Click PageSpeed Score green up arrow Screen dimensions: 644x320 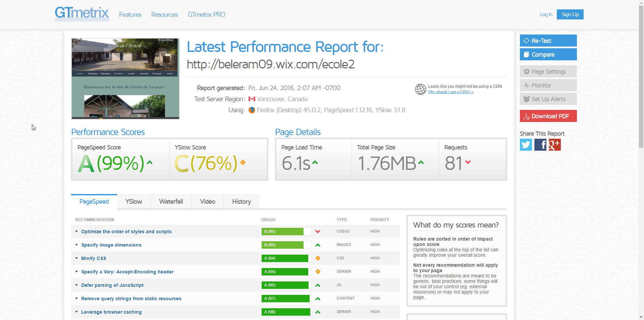pos(150,163)
